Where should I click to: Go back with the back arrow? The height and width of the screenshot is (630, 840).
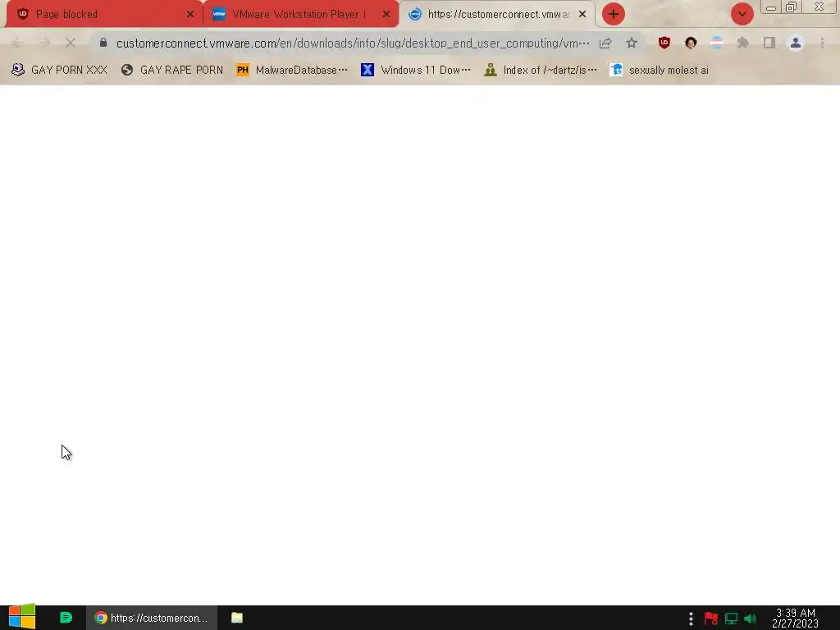18,43
